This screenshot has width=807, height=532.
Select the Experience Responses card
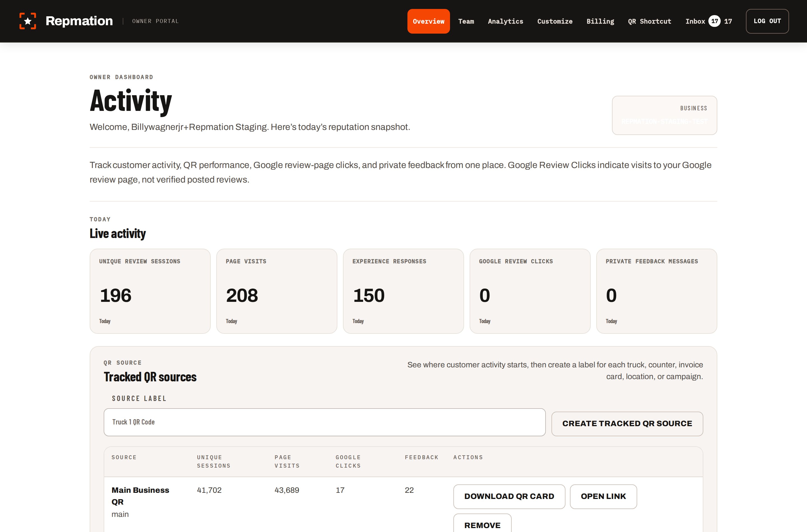[403, 291]
